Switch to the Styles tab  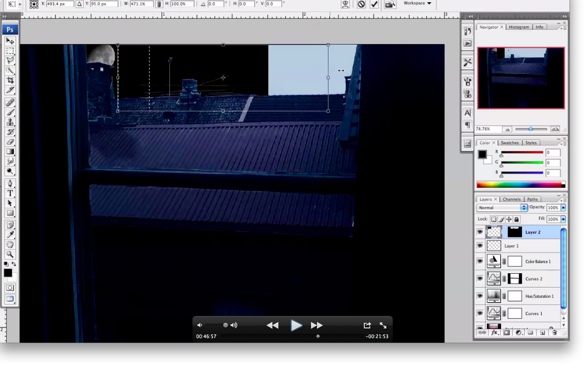(531, 143)
